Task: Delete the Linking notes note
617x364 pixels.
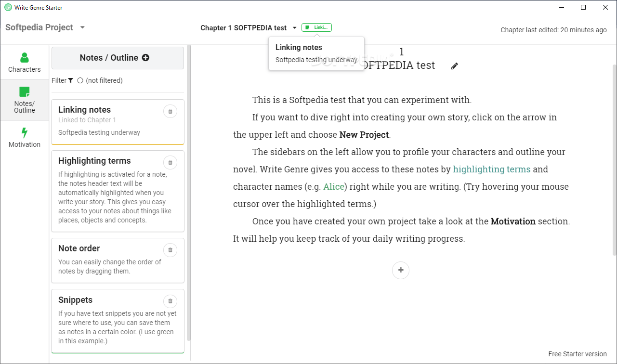Action: click(x=170, y=111)
